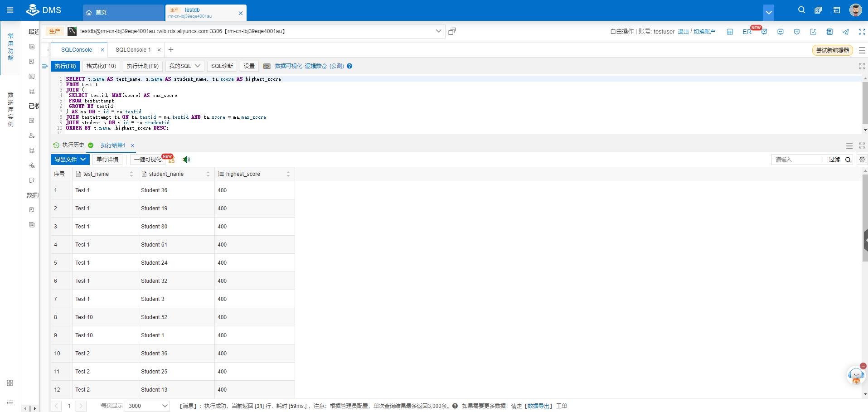This screenshot has width=868, height=412.
Task: Open the result table settings gear
Action: (x=862, y=160)
